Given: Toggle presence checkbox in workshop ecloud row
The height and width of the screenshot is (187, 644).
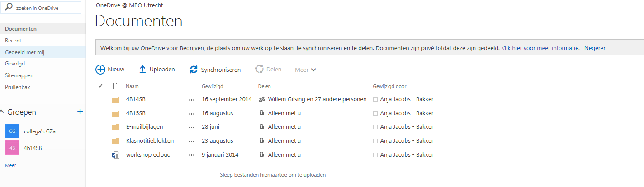Looking at the screenshot, I should (375, 155).
